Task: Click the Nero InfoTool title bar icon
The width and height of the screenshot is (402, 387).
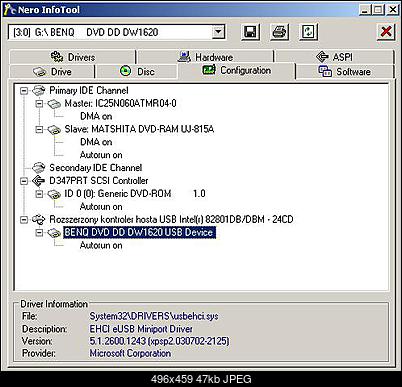Action: [x=9, y=9]
